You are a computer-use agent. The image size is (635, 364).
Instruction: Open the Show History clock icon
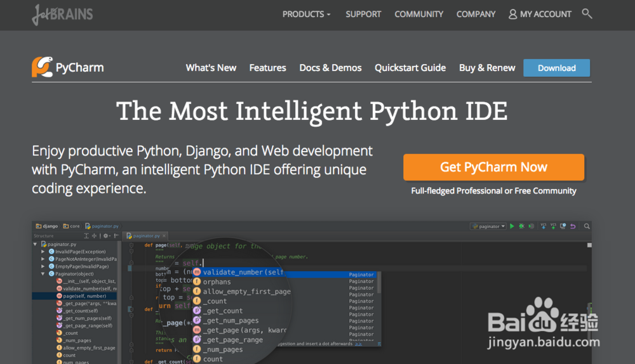point(563,226)
